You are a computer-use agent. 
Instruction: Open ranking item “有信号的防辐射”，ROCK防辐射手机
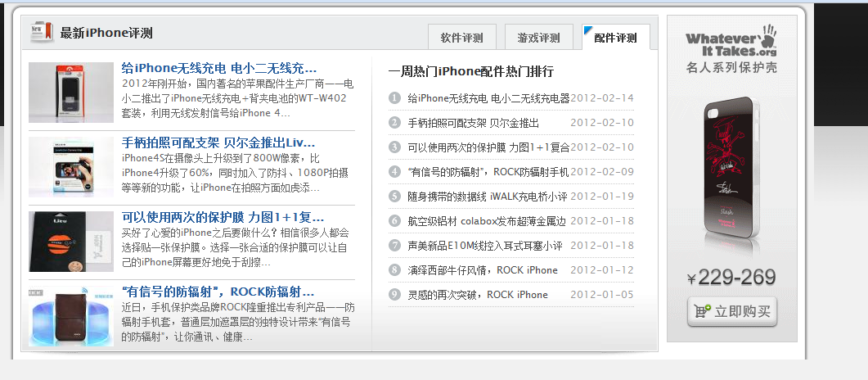(x=488, y=172)
